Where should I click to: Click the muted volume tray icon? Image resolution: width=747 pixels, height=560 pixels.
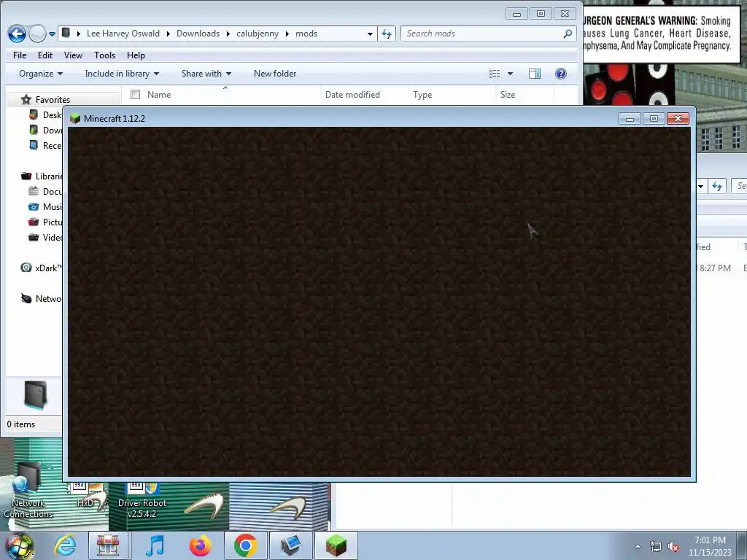673,546
